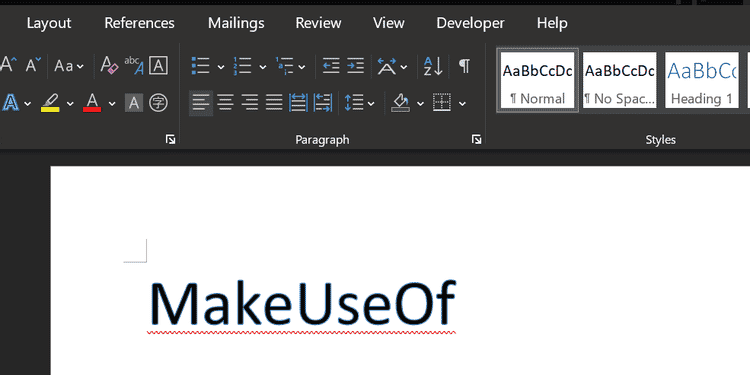Click the Change Case Aa button

tap(64, 66)
